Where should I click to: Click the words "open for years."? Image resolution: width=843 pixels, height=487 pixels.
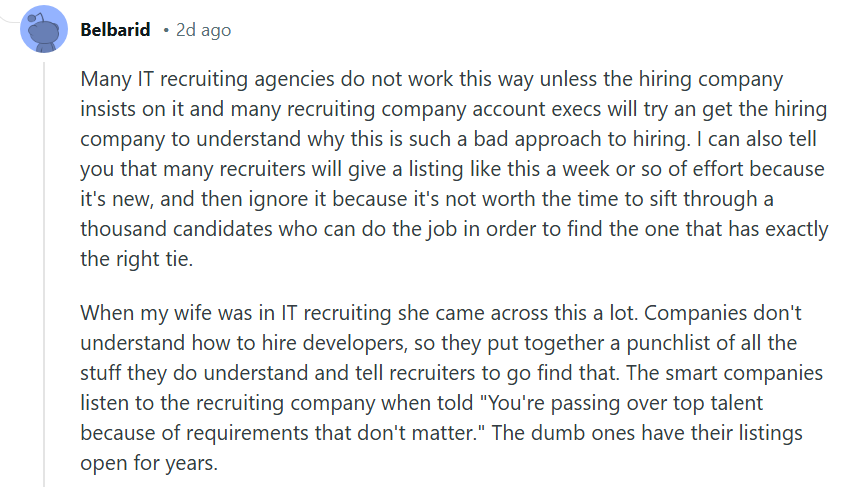pos(149,463)
